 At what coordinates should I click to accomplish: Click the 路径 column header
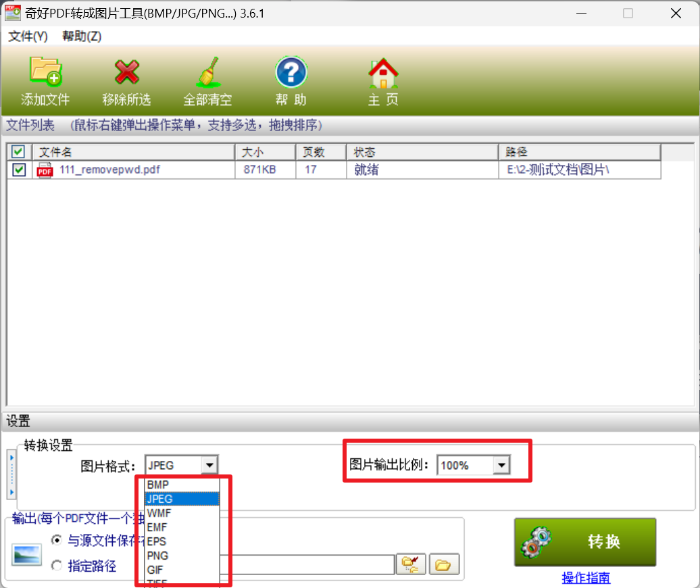click(x=580, y=152)
